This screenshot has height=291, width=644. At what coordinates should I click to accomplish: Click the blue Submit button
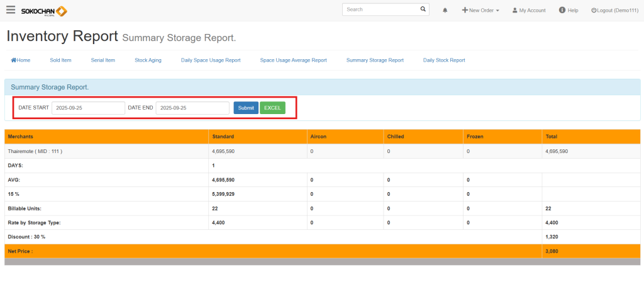click(x=246, y=108)
